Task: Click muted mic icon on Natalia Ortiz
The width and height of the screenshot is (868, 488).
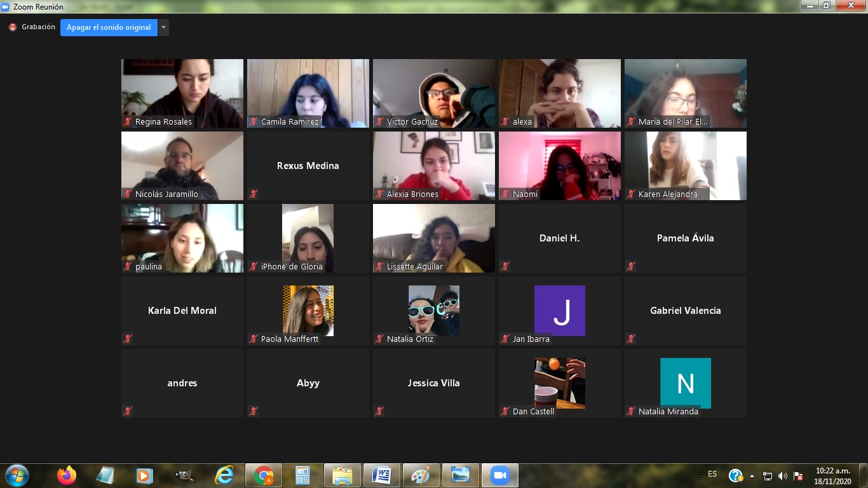Action: (379, 339)
